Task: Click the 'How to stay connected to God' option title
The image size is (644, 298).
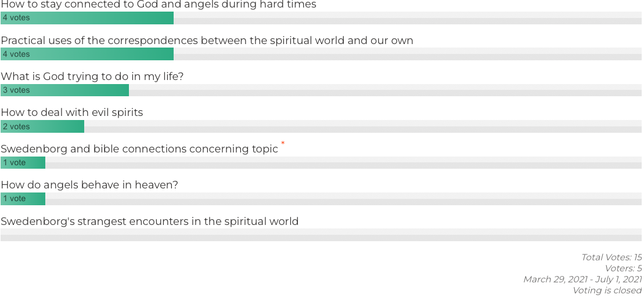Action: pos(159,5)
